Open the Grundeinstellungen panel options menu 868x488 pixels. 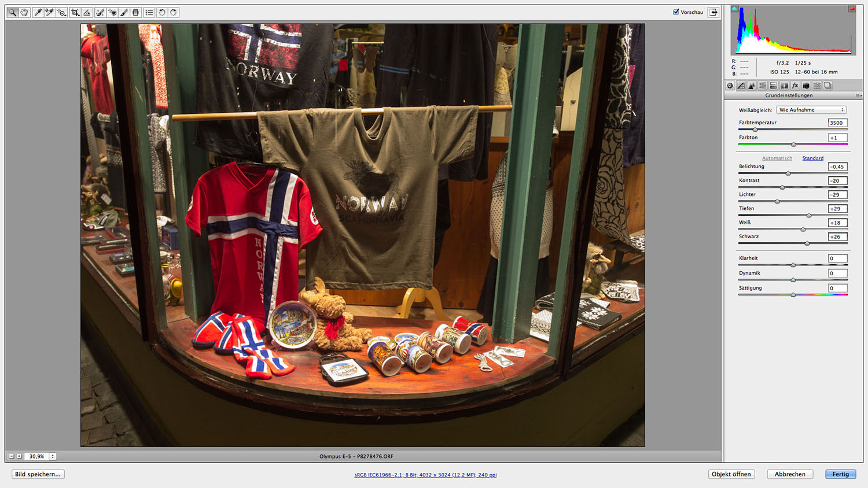(x=859, y=95)
